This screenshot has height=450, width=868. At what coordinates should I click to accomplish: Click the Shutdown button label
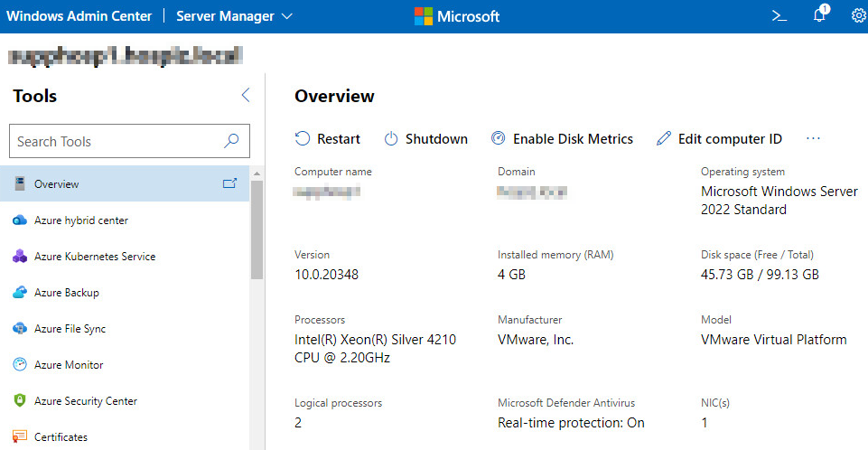tap(436, 139)
